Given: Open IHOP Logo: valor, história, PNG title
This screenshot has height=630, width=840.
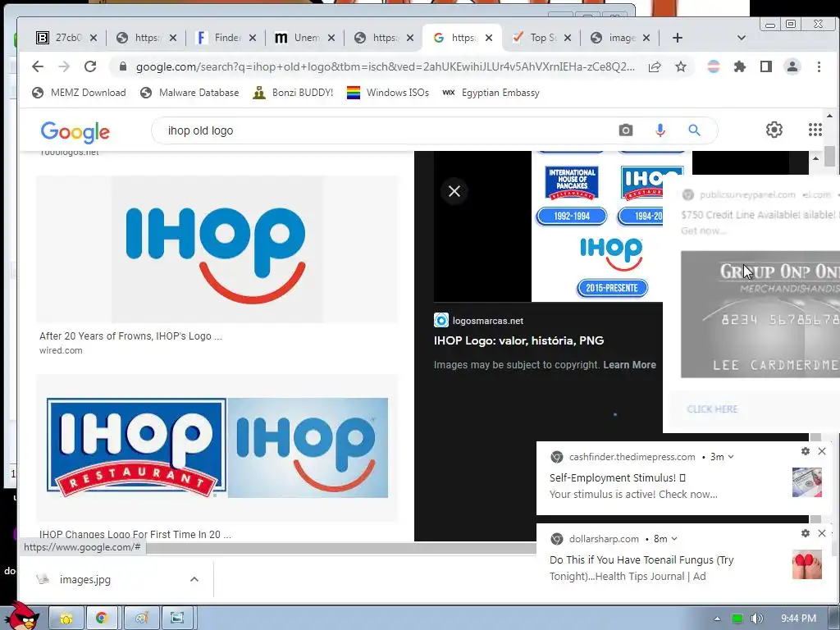Looking at the screenshot, I should click(518, 340).
